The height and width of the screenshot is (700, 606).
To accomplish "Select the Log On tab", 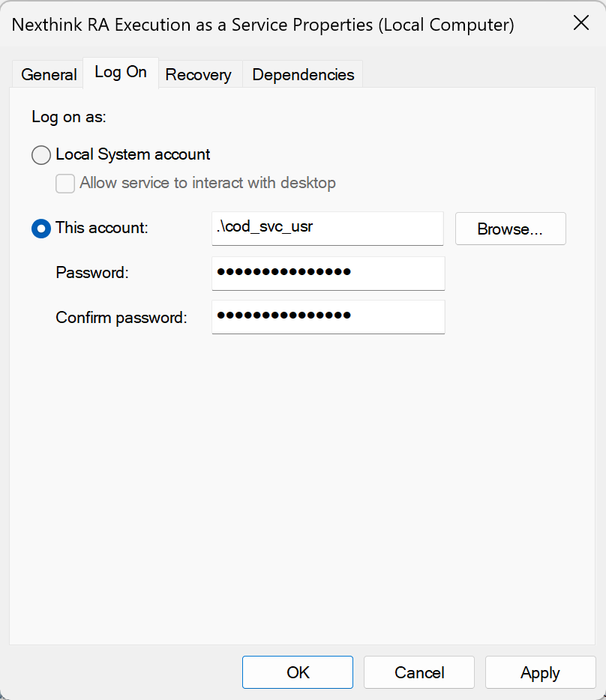I will coord(121,73).
